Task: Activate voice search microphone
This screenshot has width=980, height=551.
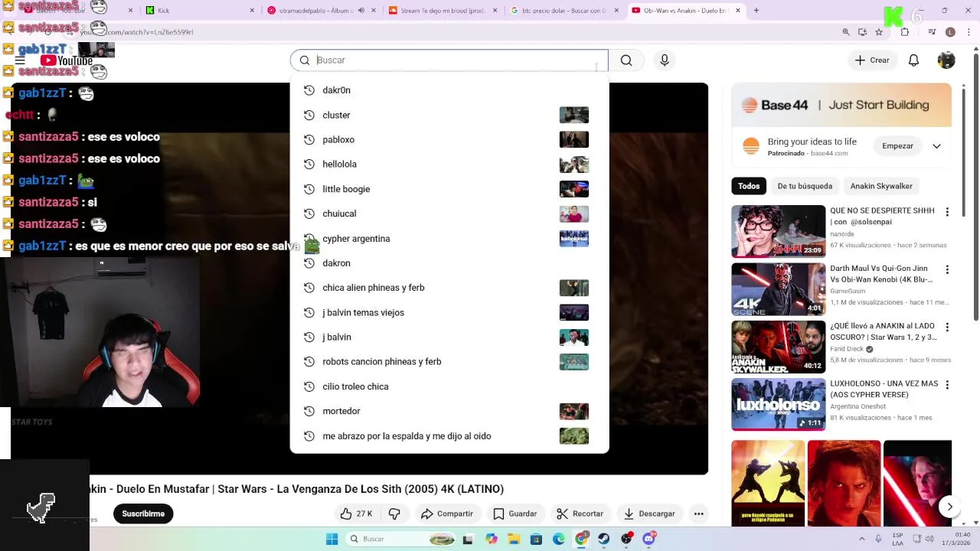Action: [665, 60]
